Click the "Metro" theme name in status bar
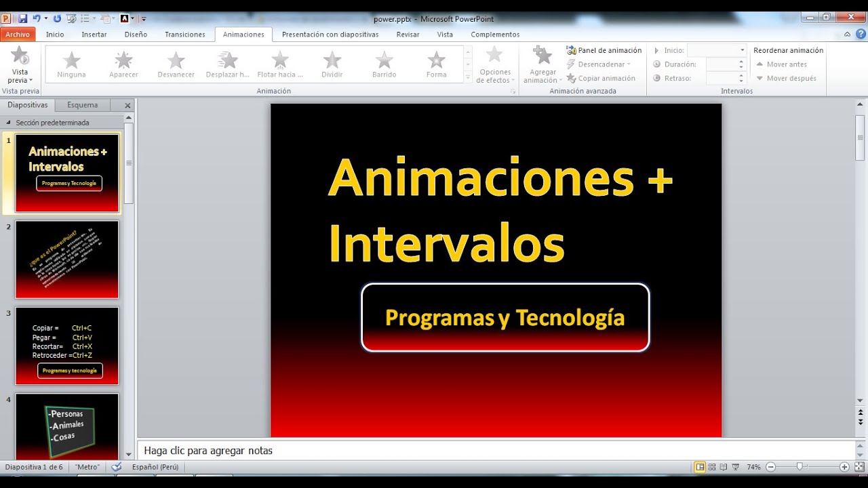Screen dimensions: 868x488 [87, 467]
